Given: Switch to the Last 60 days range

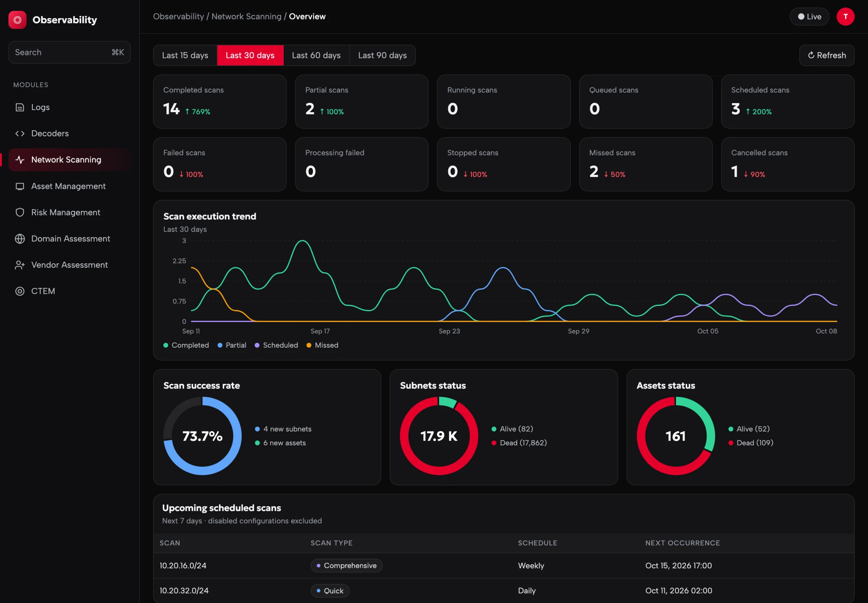Looking at the screenshot, I should 316,55.
